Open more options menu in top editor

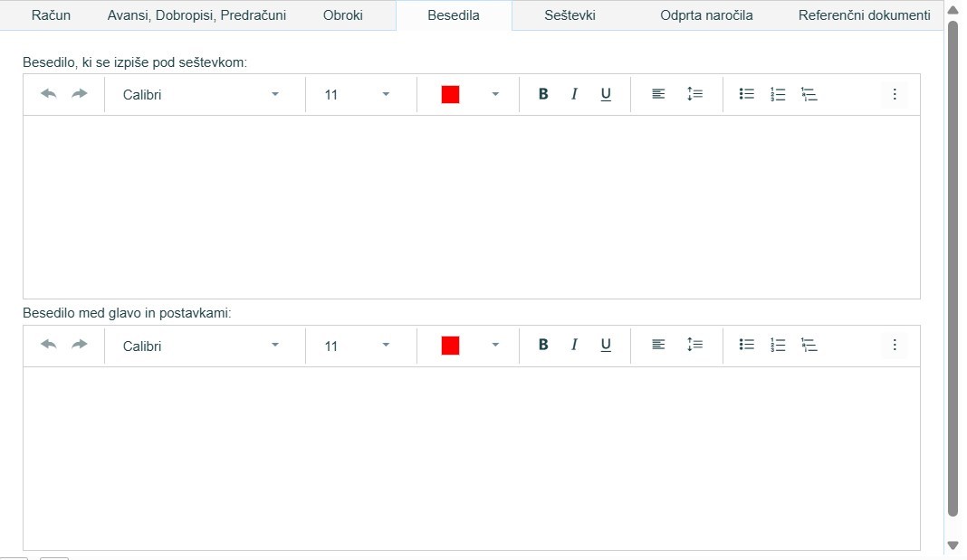point(895,94)
